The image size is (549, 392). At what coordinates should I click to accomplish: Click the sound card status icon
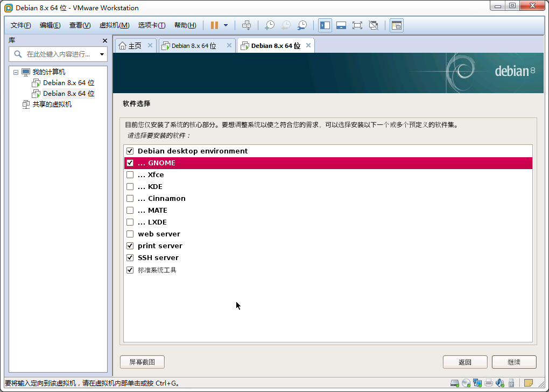point(500,383)
